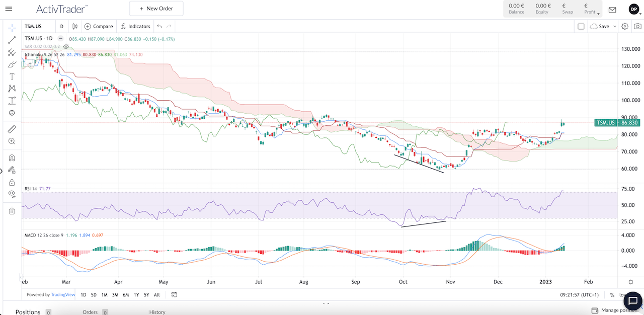Image resolution: width=644 pixels, height=315 pixels.
Task: Open the timezone 09:21:57 (UTC+1) selector
Action: click(x=579, y=295)
